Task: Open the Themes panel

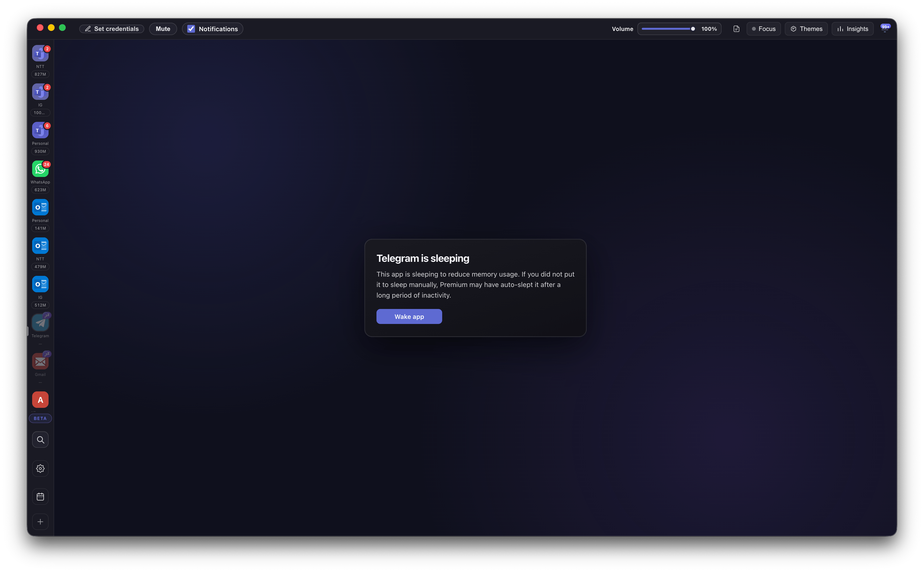Action: click(x=806, y=29)
